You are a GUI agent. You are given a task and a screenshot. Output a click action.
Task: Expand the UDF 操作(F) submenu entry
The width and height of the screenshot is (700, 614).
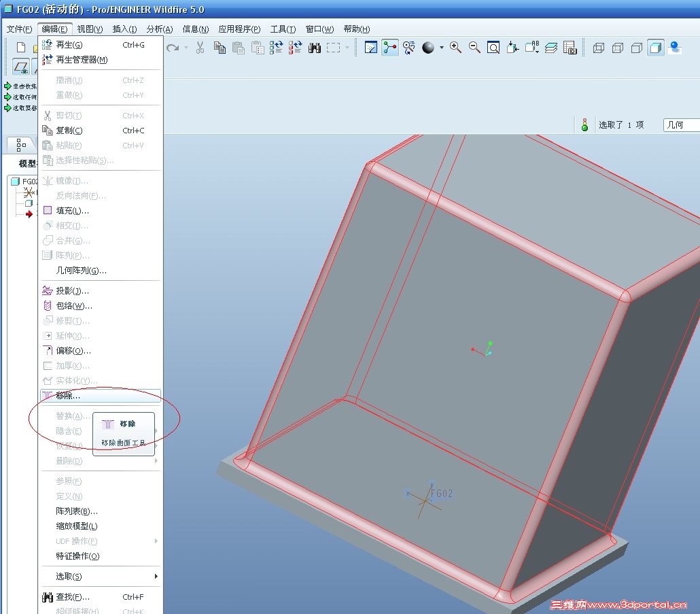100,541
